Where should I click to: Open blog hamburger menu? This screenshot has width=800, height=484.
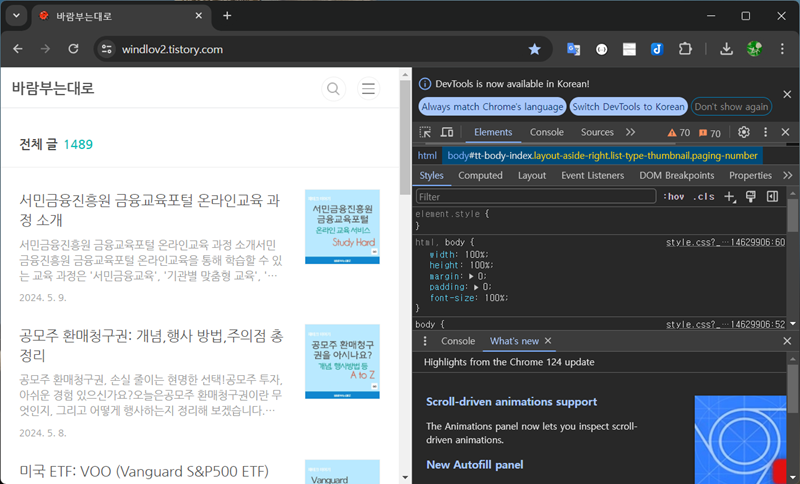click(x=368, y=89)
